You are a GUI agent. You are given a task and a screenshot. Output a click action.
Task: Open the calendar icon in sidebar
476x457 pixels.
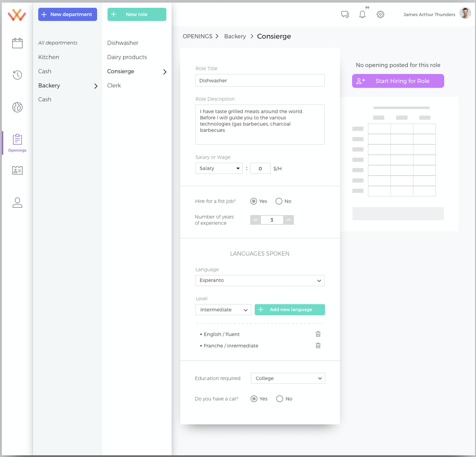point(17,43)
